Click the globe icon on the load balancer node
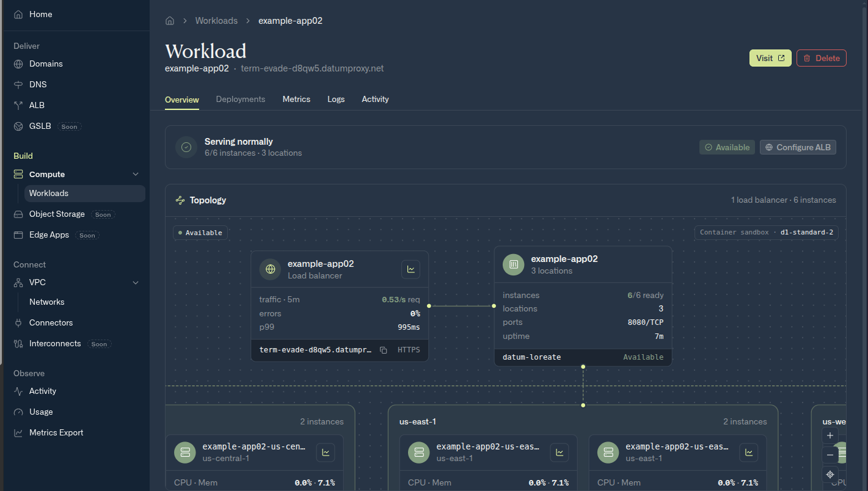Screen dimensions: 868x491 [x=271, y=269]
